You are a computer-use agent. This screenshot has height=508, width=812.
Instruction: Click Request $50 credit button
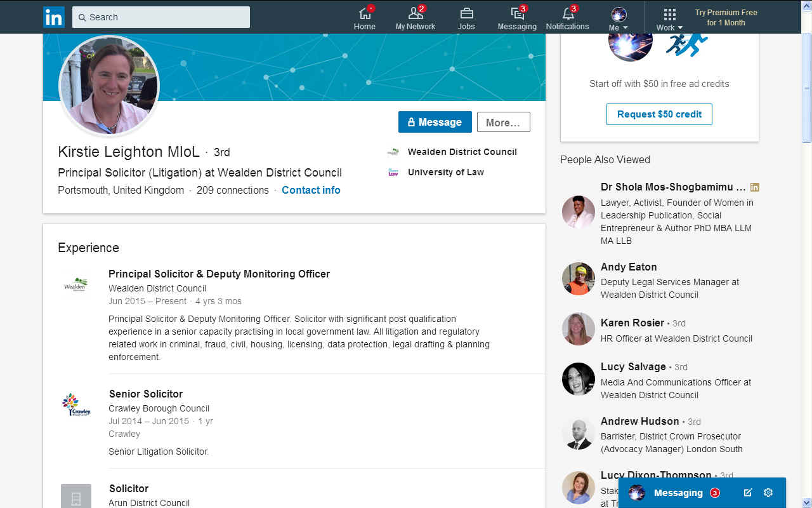(x=659, y=114)
